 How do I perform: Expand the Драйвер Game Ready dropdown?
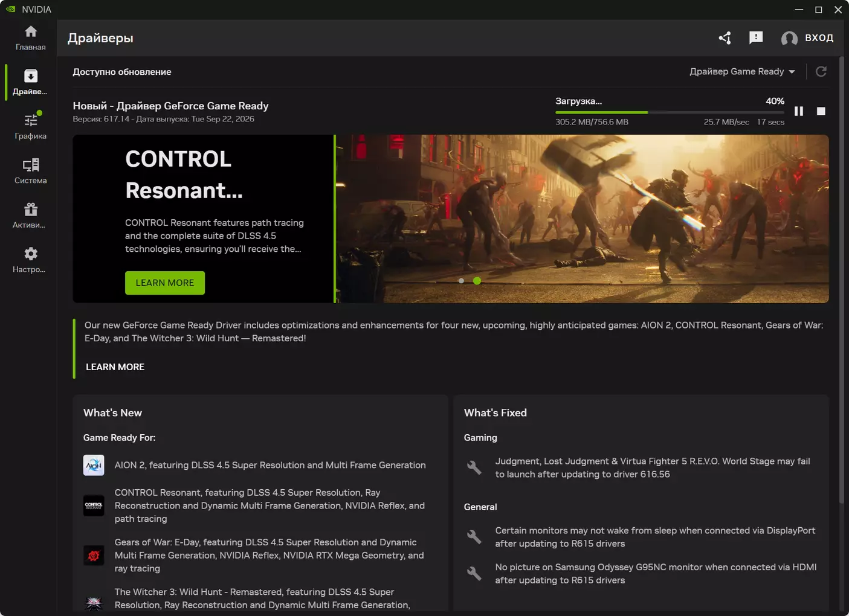point(742,72)
